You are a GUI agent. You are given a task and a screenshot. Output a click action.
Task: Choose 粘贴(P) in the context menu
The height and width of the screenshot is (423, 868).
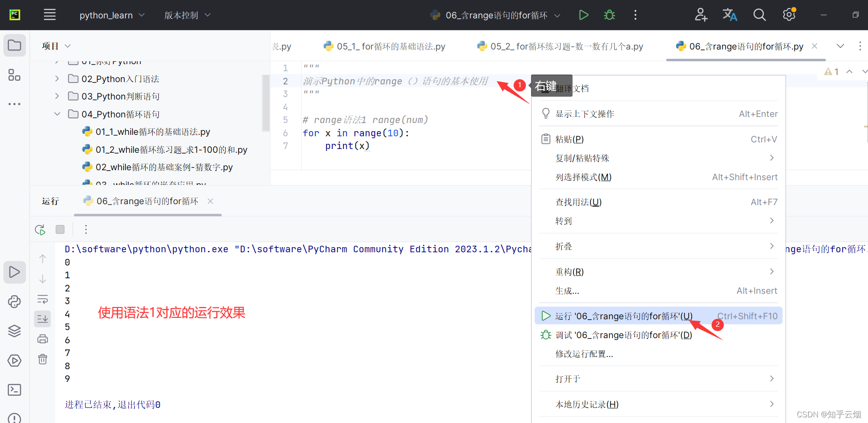[x=658, y=139]
